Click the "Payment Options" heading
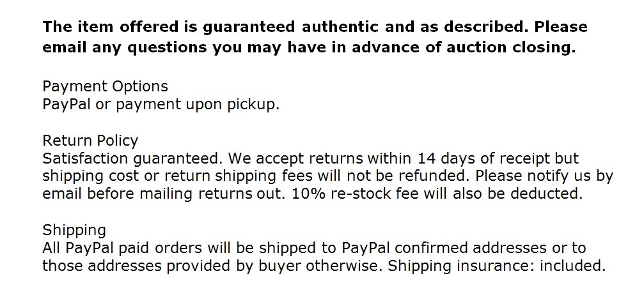The height and width of the screenshot is (299, 644). pyautogui.click(x=105, y=86)
